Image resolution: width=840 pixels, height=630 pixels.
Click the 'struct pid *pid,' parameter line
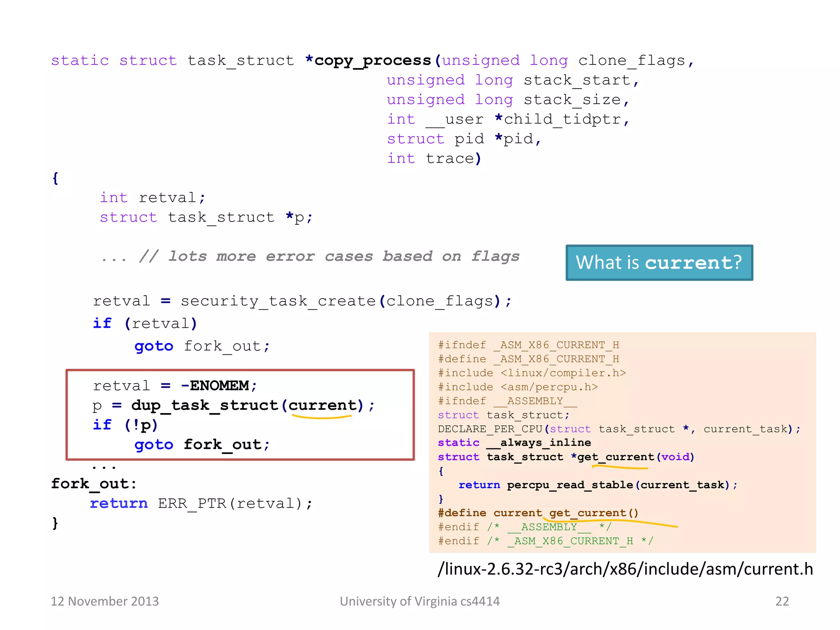click(x=464, y=139)
